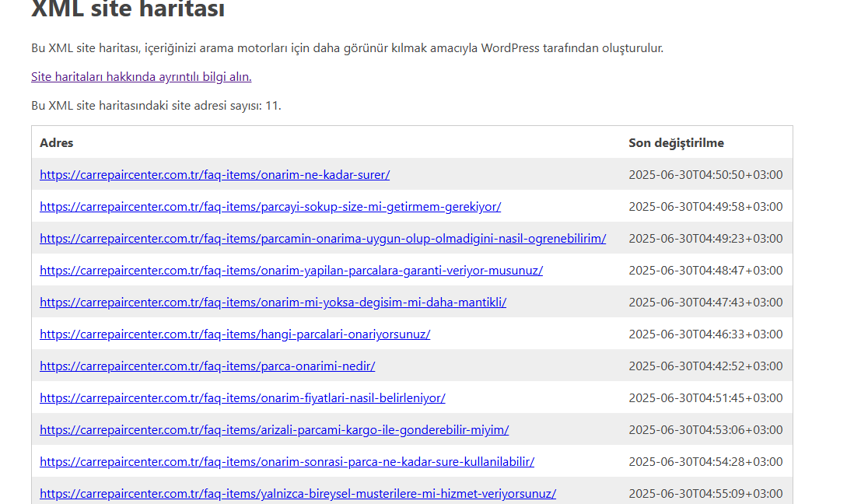The height and width of the screenshot is (504, 847).
Task: Click the 2025-06-30T04:50:50+03:00 timestamp
Action: (x=705, y=175)
